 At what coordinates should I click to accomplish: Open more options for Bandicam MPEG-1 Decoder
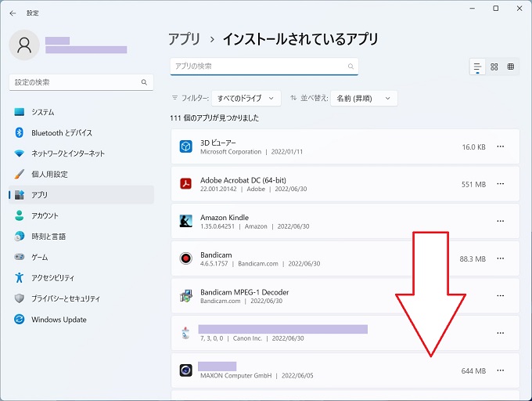pos(500,296)
